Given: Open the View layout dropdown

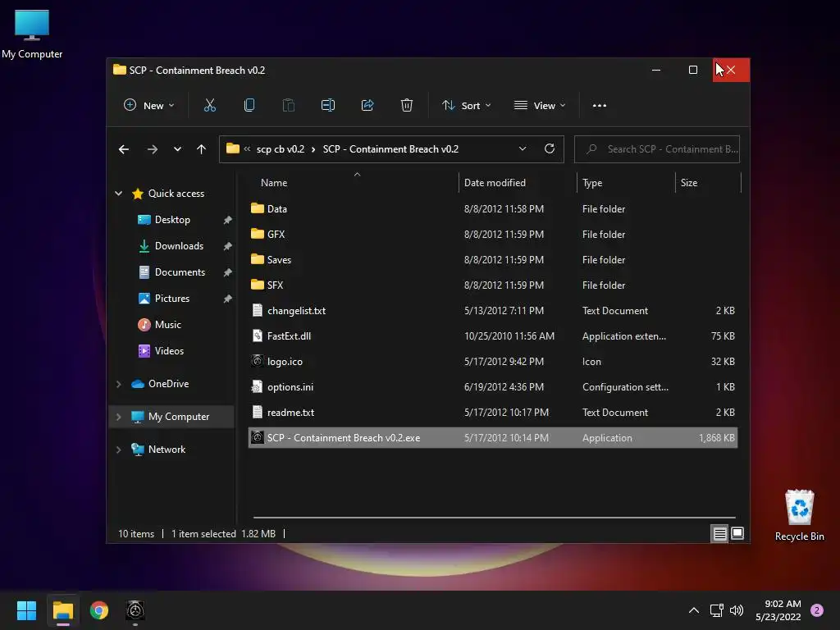Looking at the screenshot, I should pos(540,106).
